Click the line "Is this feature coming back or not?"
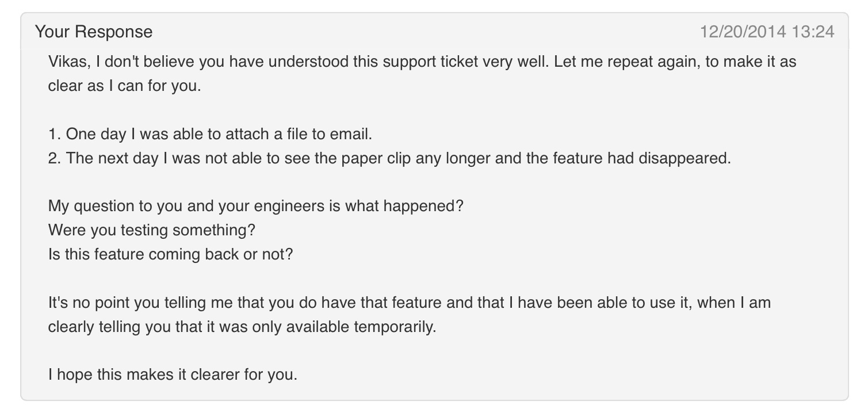Screen dimensions: 868x420 [171, 254]
